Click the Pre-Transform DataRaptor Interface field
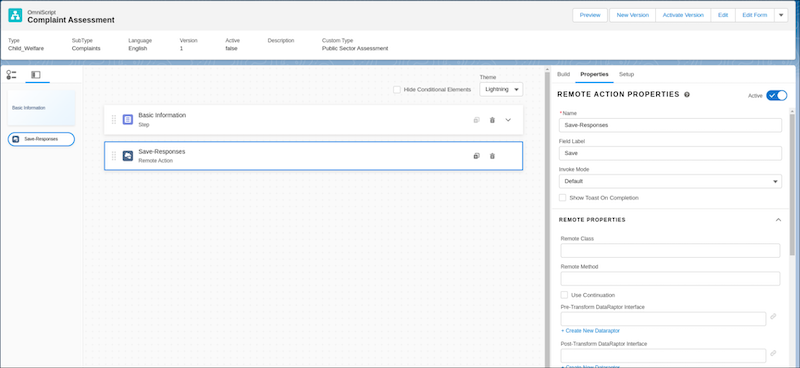The image size is (800, 368). (x=663, y=319)
